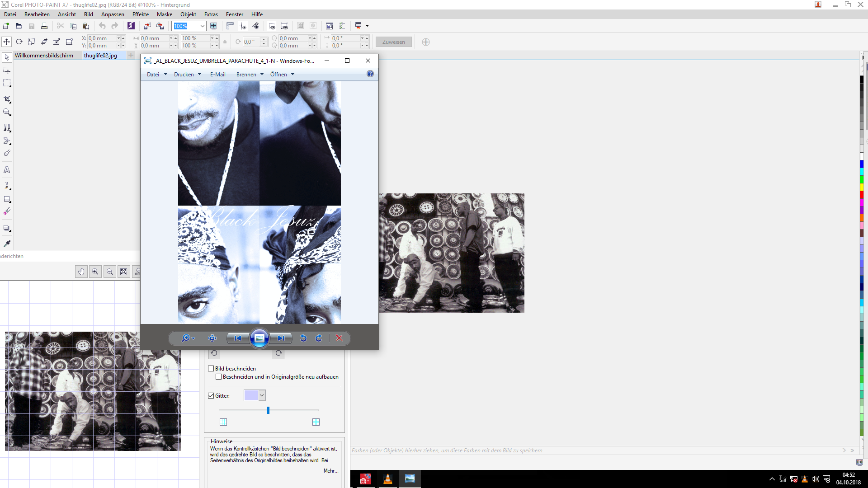Open the Effekte menu
Screen dimensions: 868x488
[x=141, y=14]
